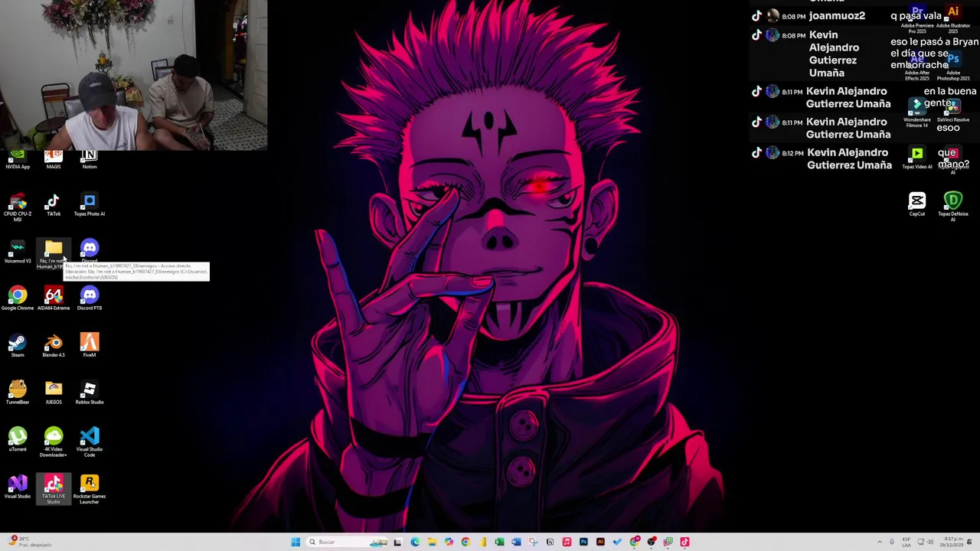Viewport: 980px width, 551px height.
Task: Open Task View on the taskbar
Action: click(397, 542)
